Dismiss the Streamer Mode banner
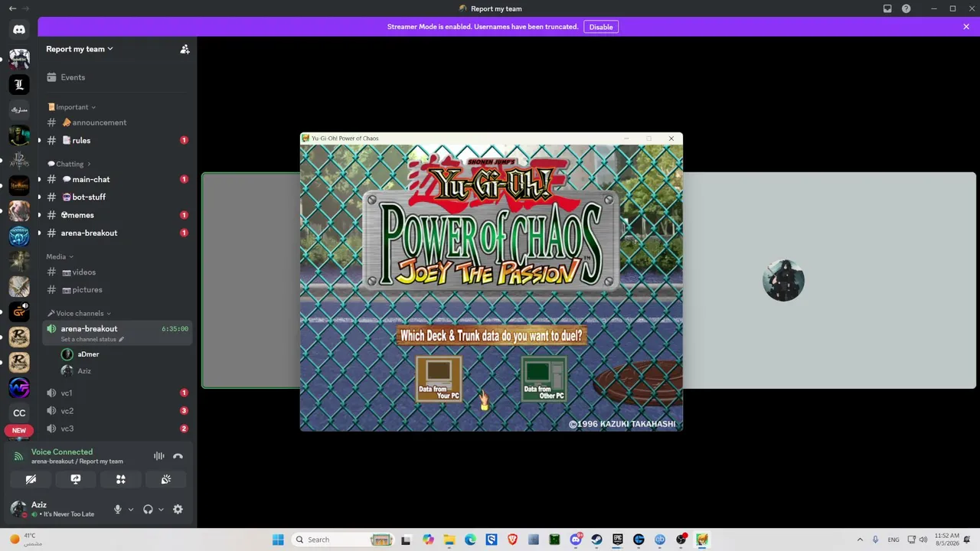Viewport: 980px width, 551px height. point(966,27)
